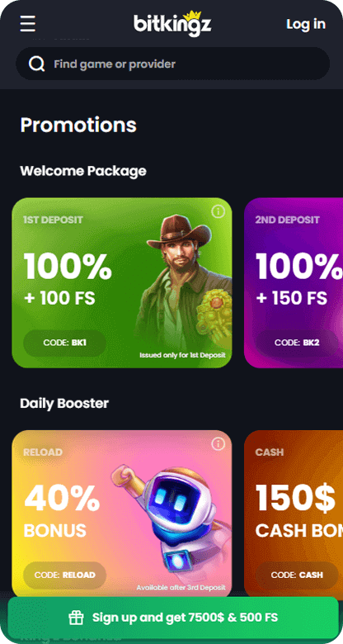Open the 40% Reload bonus card
343x644 pixels.
122,514
